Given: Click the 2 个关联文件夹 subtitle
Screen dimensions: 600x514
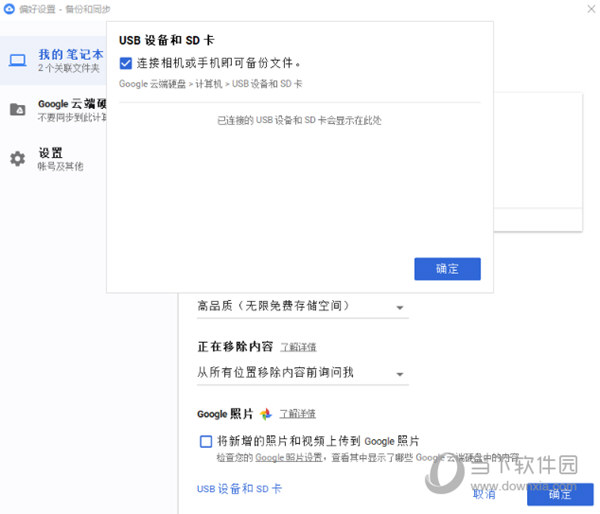Looking at the screenshot, I should [68, 69].
